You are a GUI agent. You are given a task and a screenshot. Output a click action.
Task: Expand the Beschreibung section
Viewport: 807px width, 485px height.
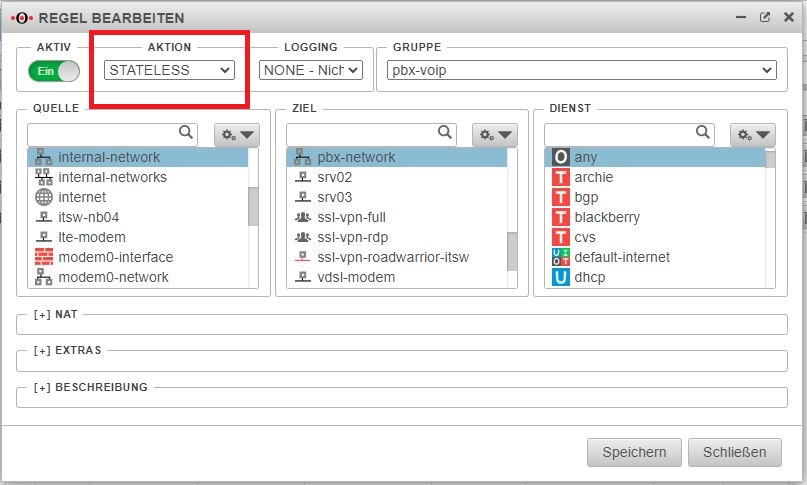point(90,387)
